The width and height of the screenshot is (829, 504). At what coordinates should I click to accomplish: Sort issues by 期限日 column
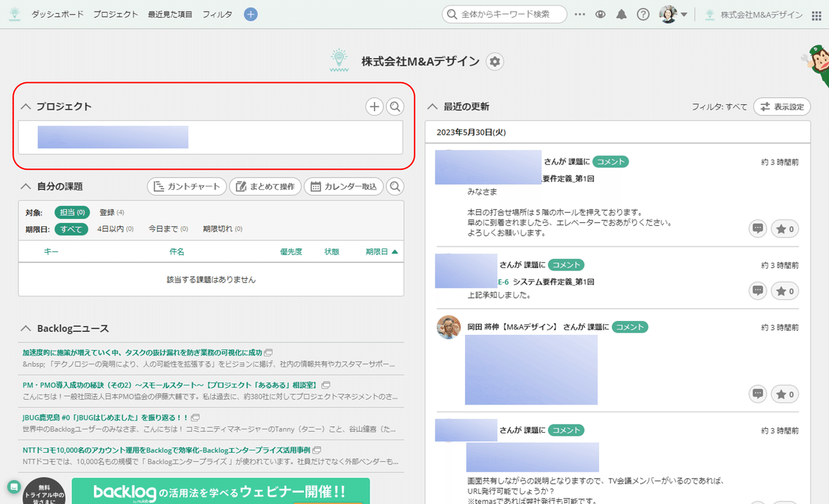pos(382,252)
